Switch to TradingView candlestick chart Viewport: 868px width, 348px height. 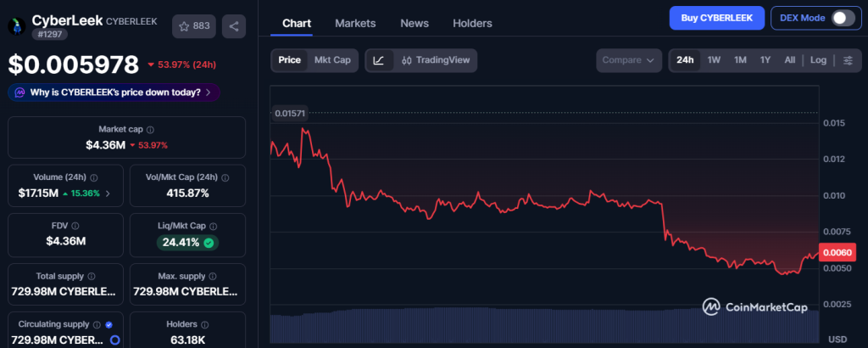point(435,60)
